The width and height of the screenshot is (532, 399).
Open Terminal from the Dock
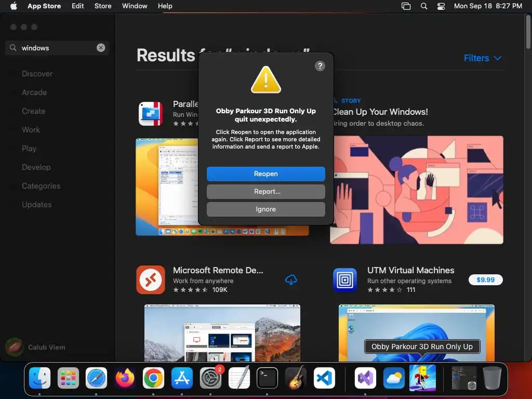267,378
